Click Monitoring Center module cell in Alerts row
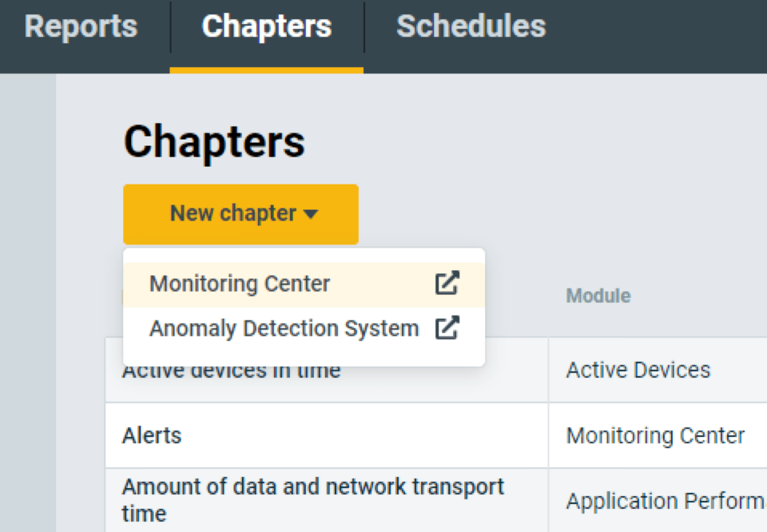The image size is (767, 532). pyautogui.click(x=655, y=435)
